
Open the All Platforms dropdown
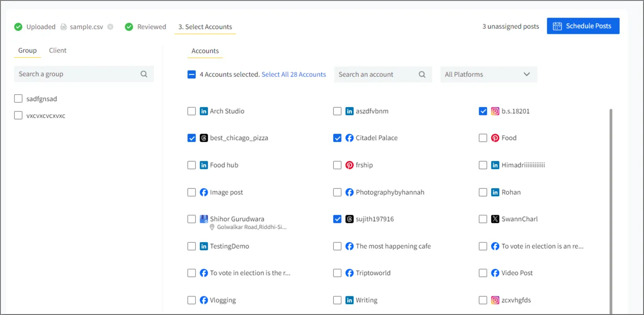pyautogui.click(x=488, y=74)
